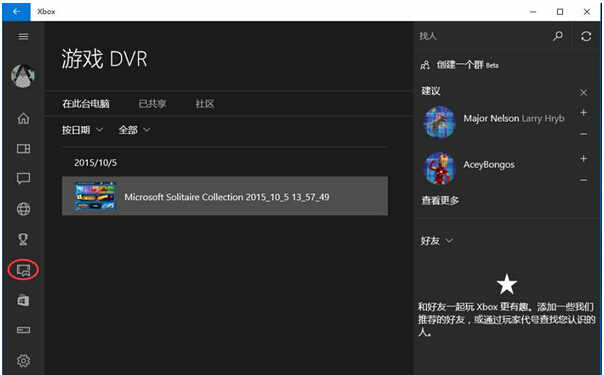
Task: Expand the 好友 friends dropdown
Action: click(436, 241)
